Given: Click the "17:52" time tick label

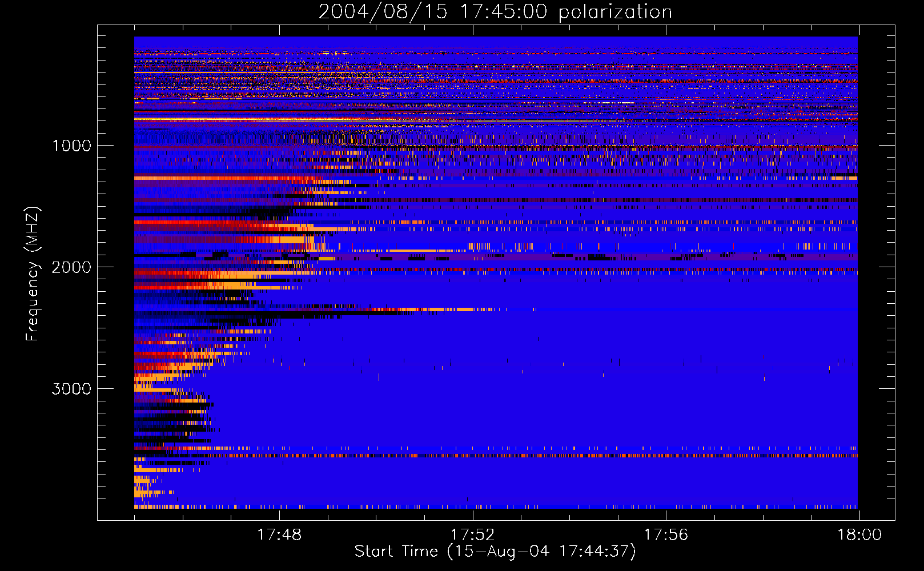Looking at the screenshot, I should 472,535.
